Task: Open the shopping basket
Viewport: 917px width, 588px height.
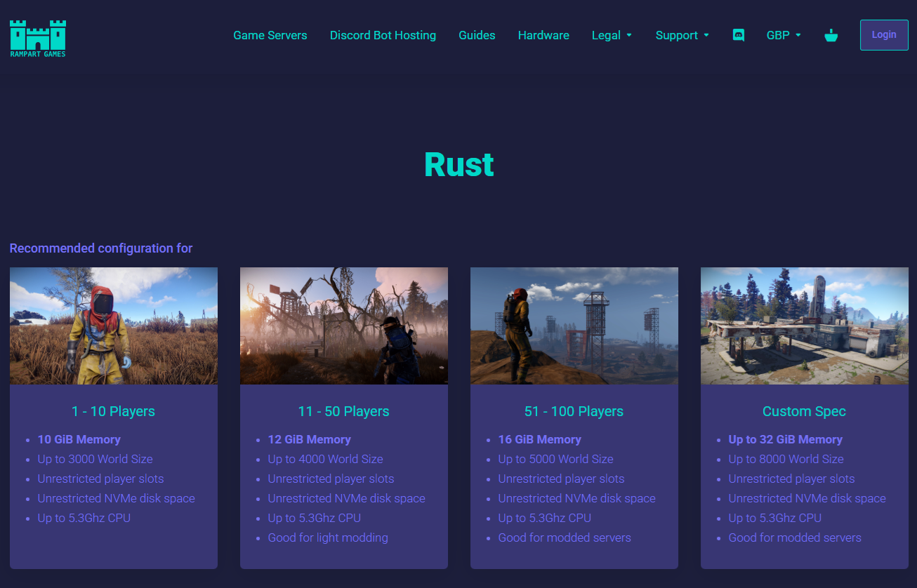Action: pos(831,34)
